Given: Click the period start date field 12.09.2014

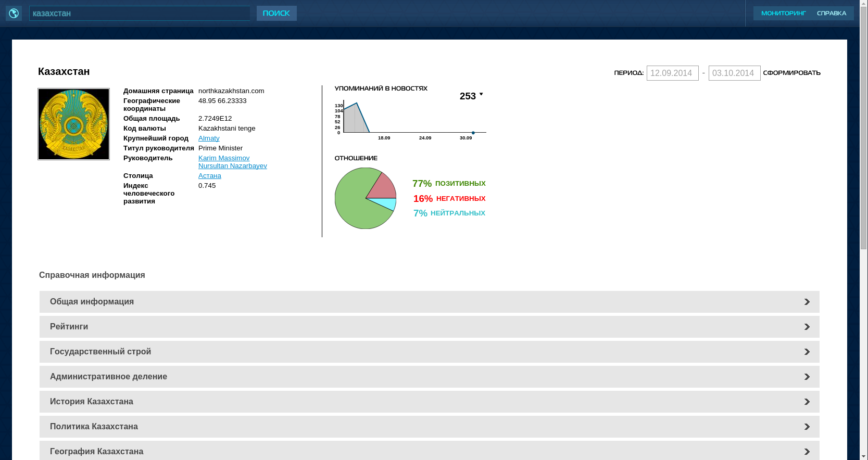Looking at the screenshot, I should pos(672,73).
